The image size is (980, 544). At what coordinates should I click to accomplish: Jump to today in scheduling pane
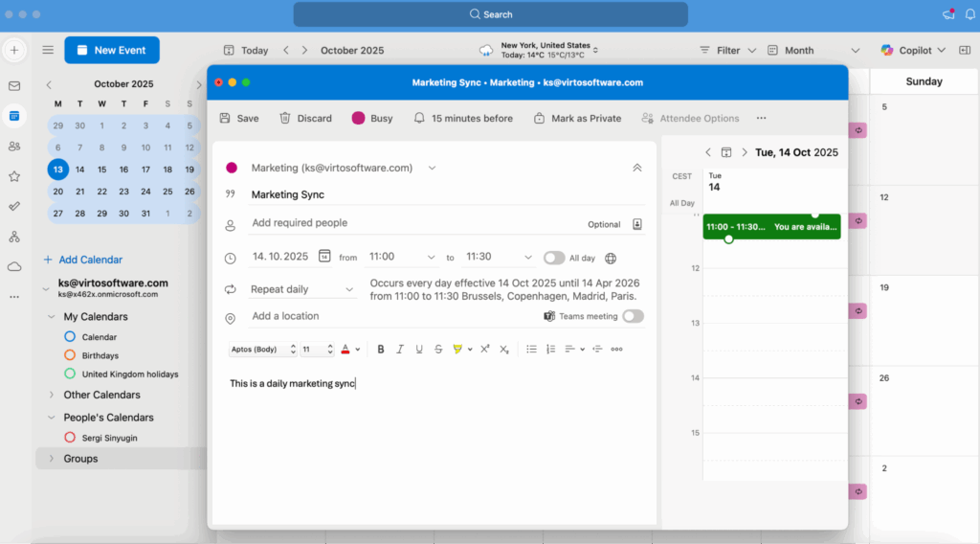tap(726, 152)
